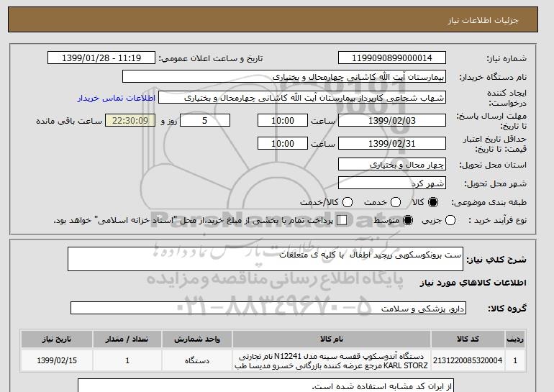
Task: Click the general description text area
Action: [265, 259]
